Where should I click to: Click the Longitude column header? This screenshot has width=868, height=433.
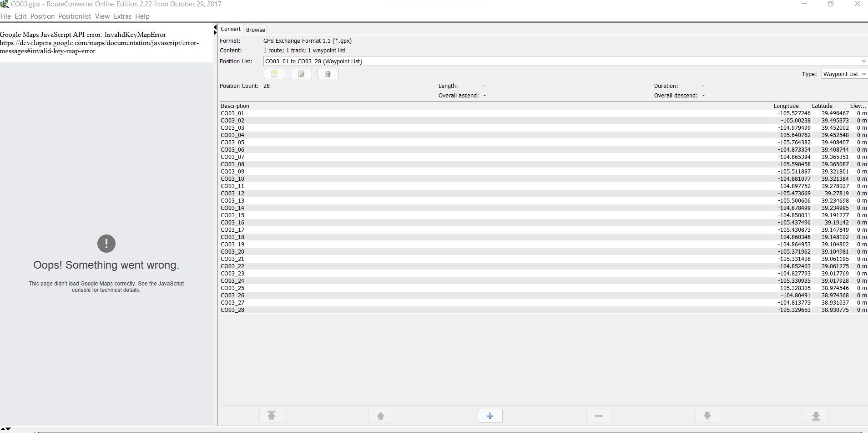[x=786, y=106]
